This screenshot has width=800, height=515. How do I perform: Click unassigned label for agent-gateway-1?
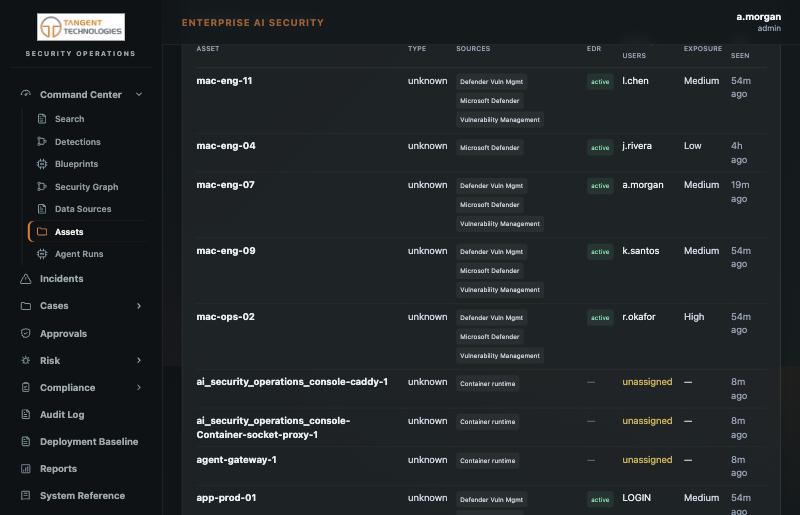coord(647,460)
